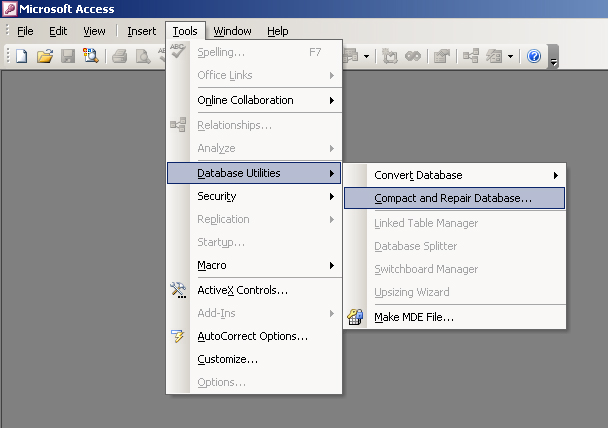Open the Toolbar Options dropdown arrow
The image size is (608, 428).
(553, 58)
